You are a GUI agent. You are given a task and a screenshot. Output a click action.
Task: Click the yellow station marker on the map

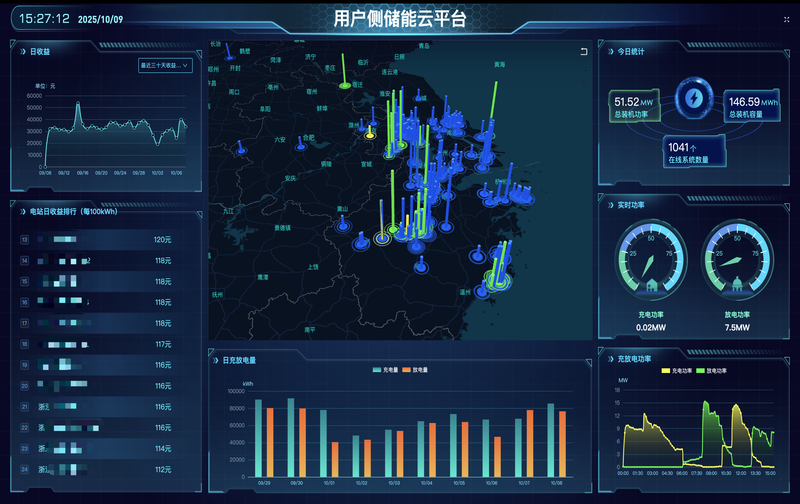[x=370, y=134]
